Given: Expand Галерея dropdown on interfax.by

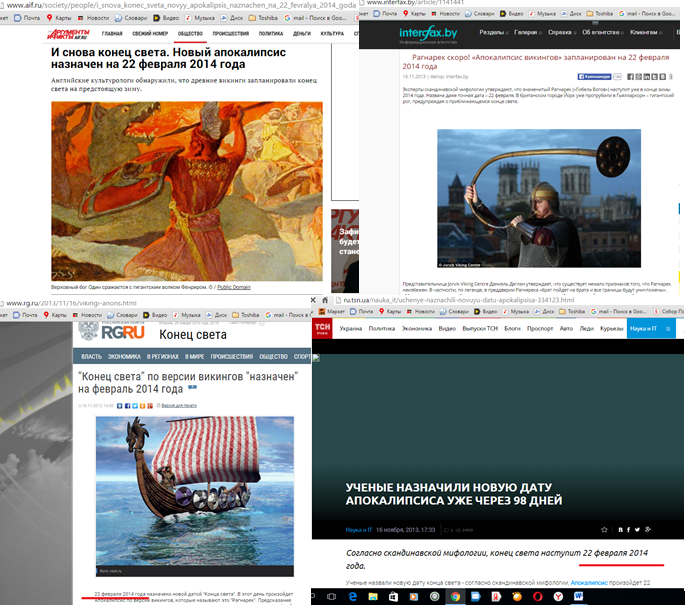Looking at the screenshot, I should 528,32.
